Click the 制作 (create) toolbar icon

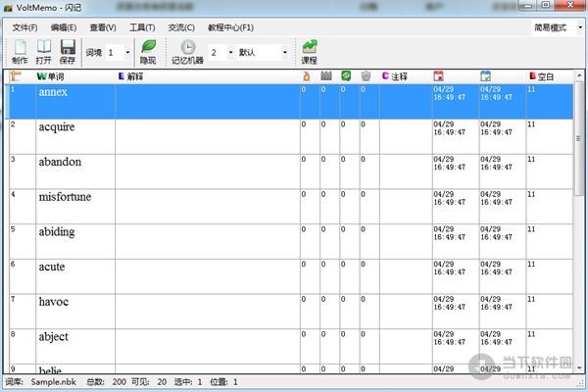click(x=20, y=52)
